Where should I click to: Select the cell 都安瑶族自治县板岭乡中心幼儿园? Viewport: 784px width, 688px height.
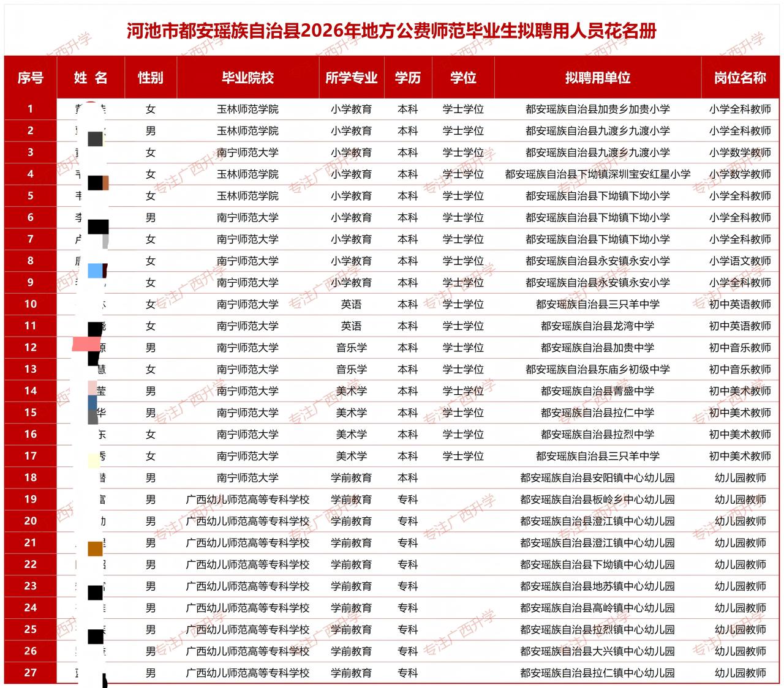point(598,499)
